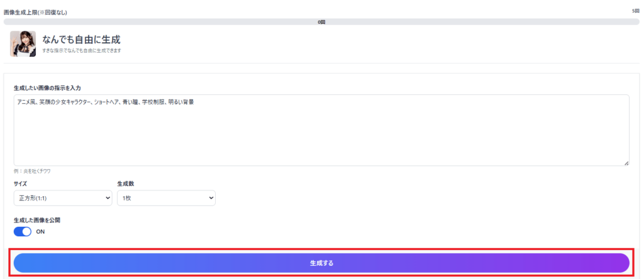Click the resize grip of the prompt textarea
The image size is (644, 279).
pyautogui.click(x=626, y=163)
